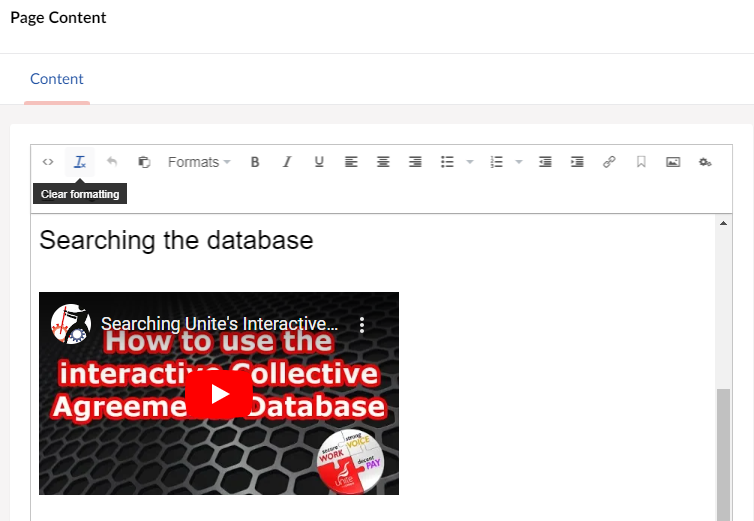Screen dimensions: 754x521
Task: Insert a numbered list
Action: [496, 162]
